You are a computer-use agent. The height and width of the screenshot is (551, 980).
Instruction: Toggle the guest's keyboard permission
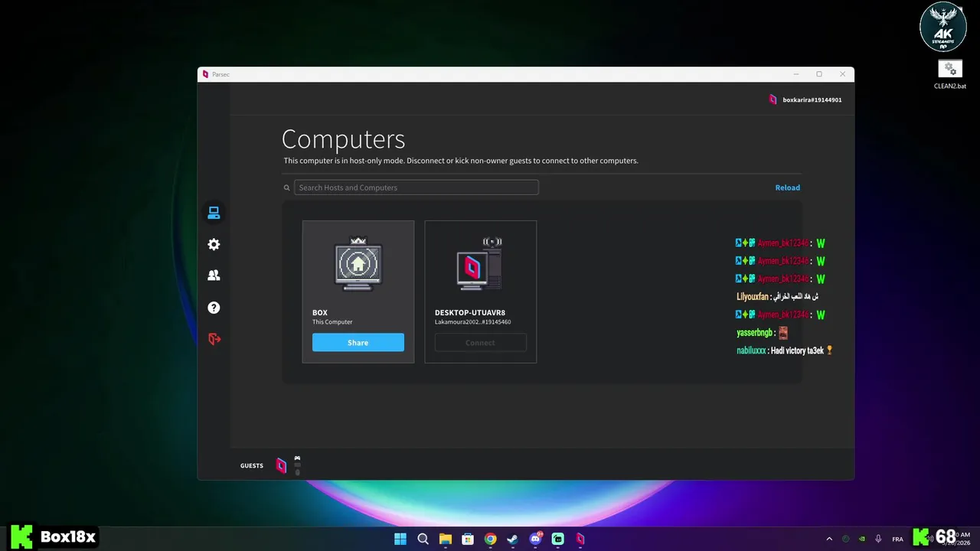[297, 465]
